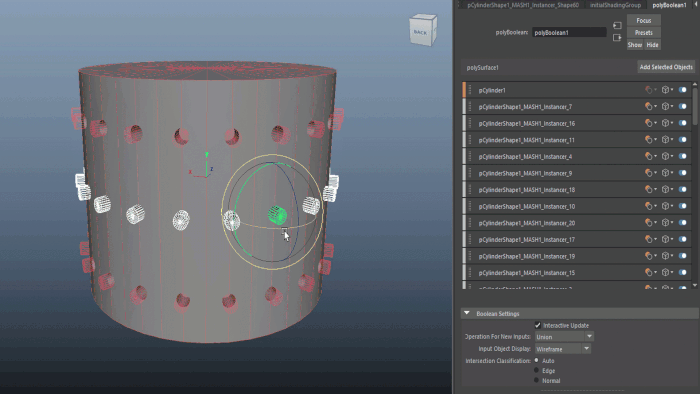Click the boolean operation icon for Instancer_7
Image resolution: width=700 pixels, height=394 pixels.
click(x=649, y=106)
